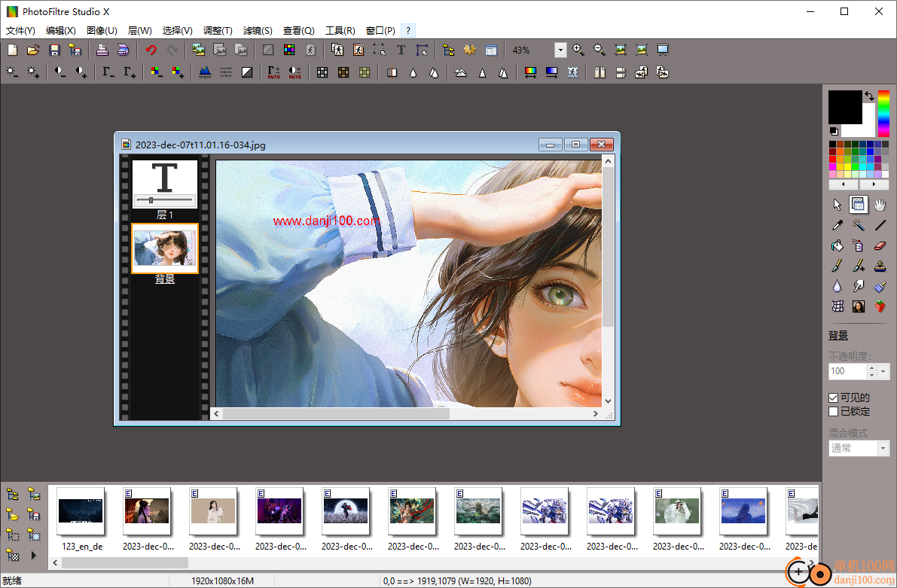Viewport: 897px width, 588px height.
Task: Apply auto levels icon
Action: [273, 72]
